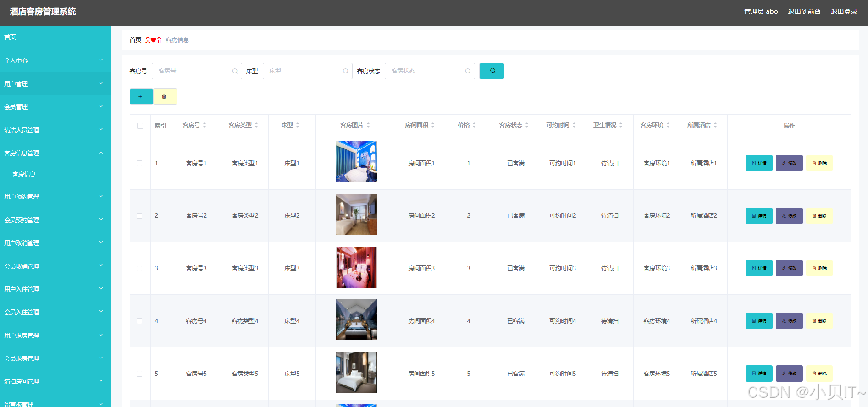Open the room photo thumbnail for 客房号1
This screenshot has height=407, width=868.
pos(357,162)
